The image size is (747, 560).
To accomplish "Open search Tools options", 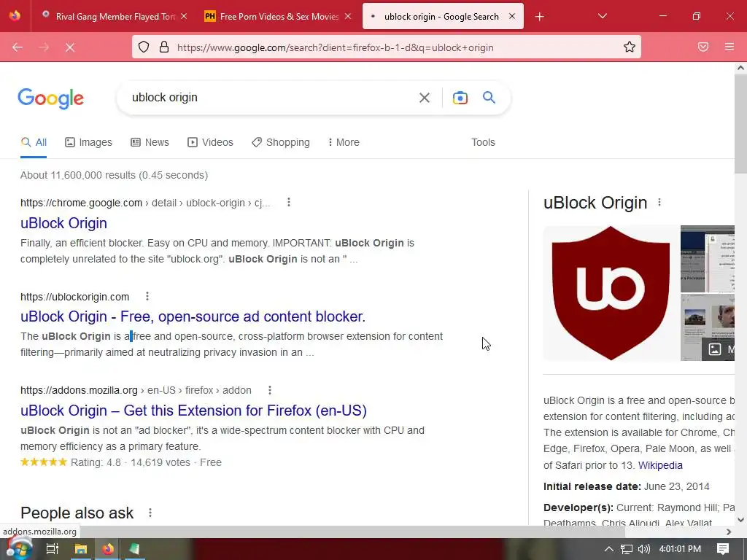I will tap(483, 142).
